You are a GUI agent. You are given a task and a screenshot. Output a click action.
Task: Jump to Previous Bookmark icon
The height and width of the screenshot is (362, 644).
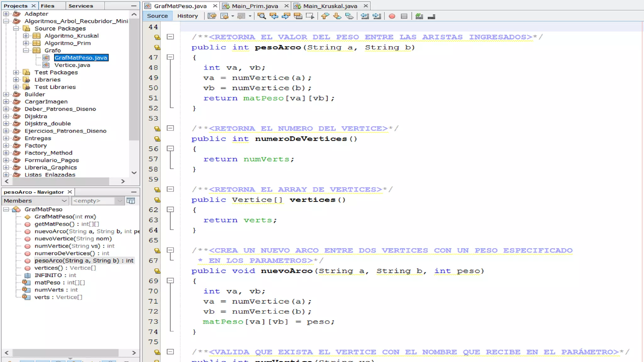click(x=325, y=16)
